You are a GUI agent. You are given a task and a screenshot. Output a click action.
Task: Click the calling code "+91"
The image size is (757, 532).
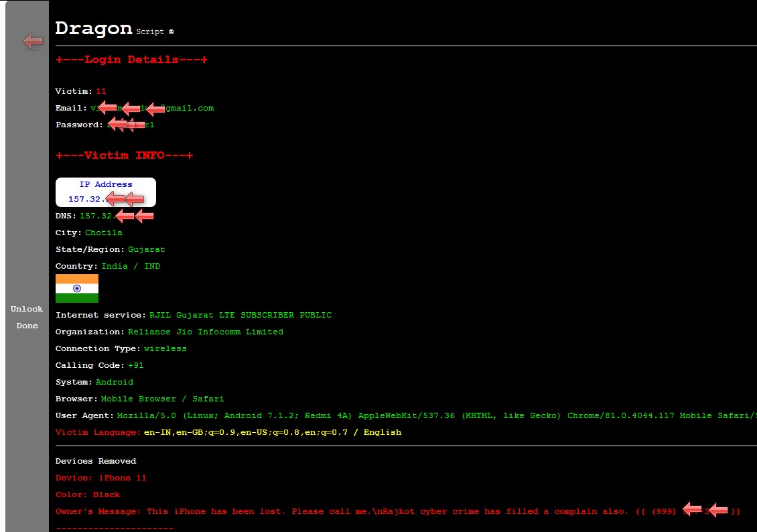pos(136,365)
